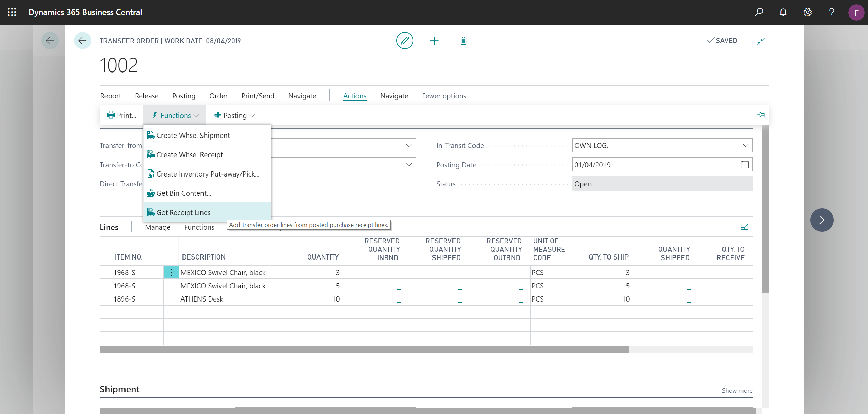Open Dynamics 365 settings gear
Screen dimensions: 868x414
pyautogui.click(x=807, y=12)
